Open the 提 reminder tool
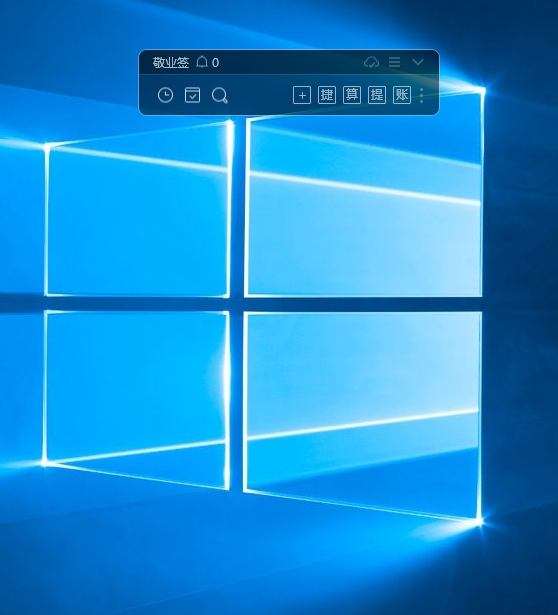Screen dimensions: 558x615 (377, 95)
